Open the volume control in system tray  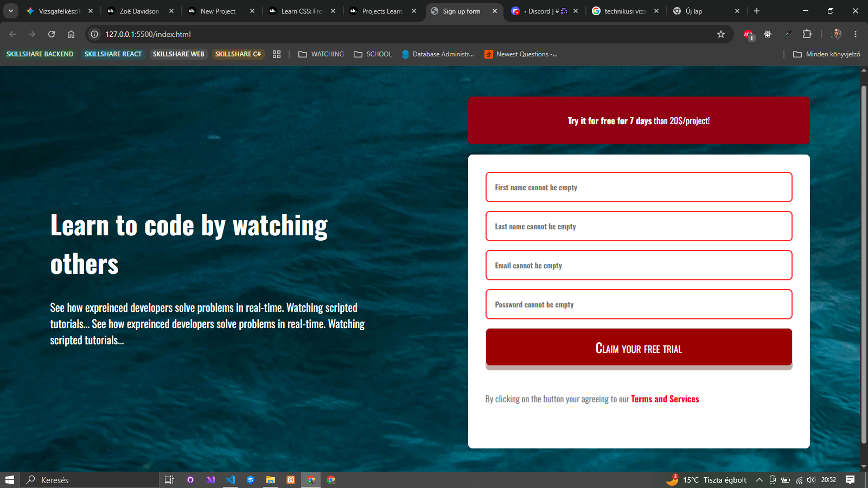[x=811, y=480]
